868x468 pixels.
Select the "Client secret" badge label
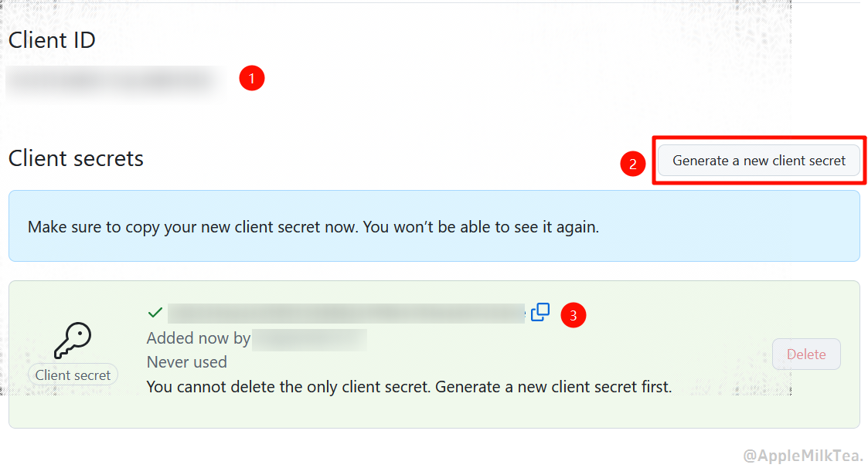(x=73, y=375)
